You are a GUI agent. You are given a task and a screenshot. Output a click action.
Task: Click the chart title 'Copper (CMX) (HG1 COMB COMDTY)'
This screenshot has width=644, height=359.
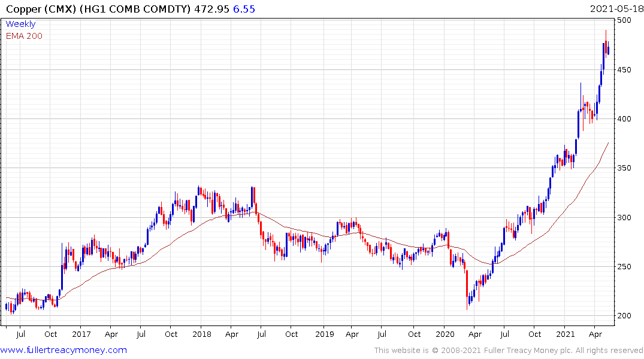[x=98, y=9]
